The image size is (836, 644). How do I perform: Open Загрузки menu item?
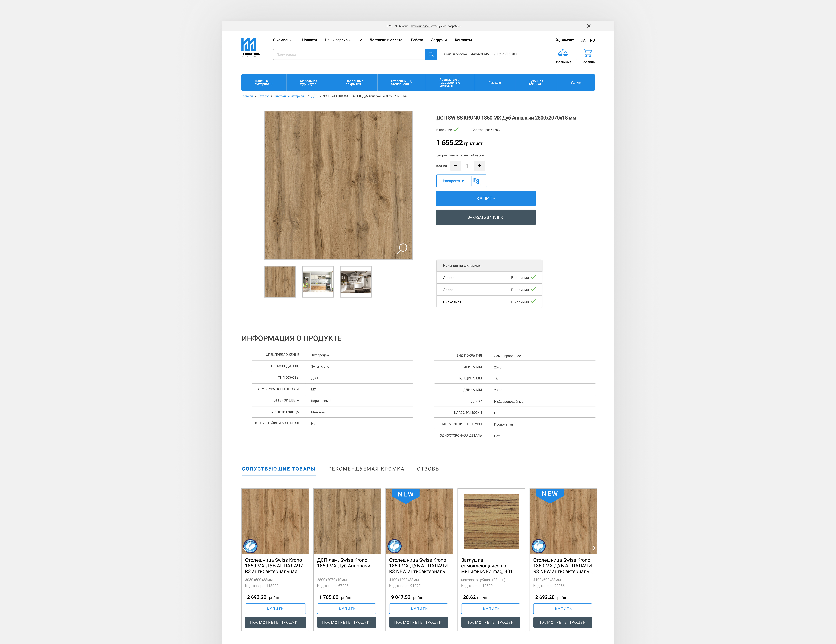tap(439, 40)
